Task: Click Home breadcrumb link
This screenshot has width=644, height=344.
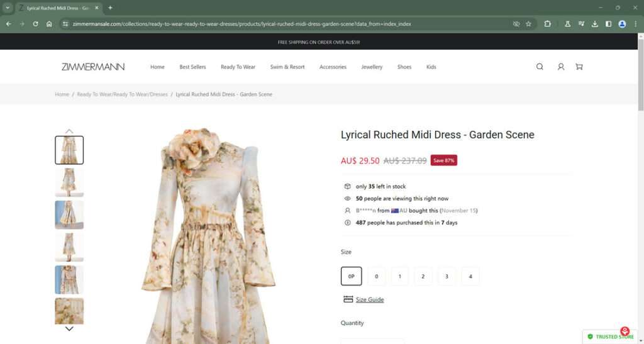Action: pyautogui.click(x=62, y=94)
